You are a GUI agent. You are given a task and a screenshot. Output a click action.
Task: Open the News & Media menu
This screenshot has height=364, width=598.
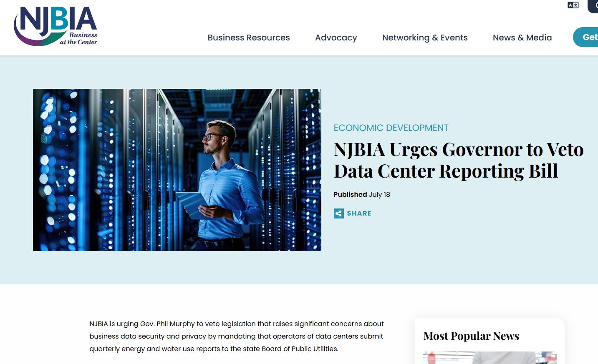coord(522,38)
